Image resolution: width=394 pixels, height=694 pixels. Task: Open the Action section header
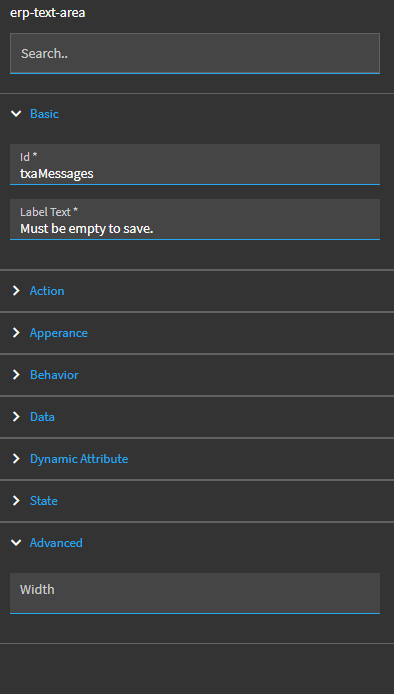47,291
